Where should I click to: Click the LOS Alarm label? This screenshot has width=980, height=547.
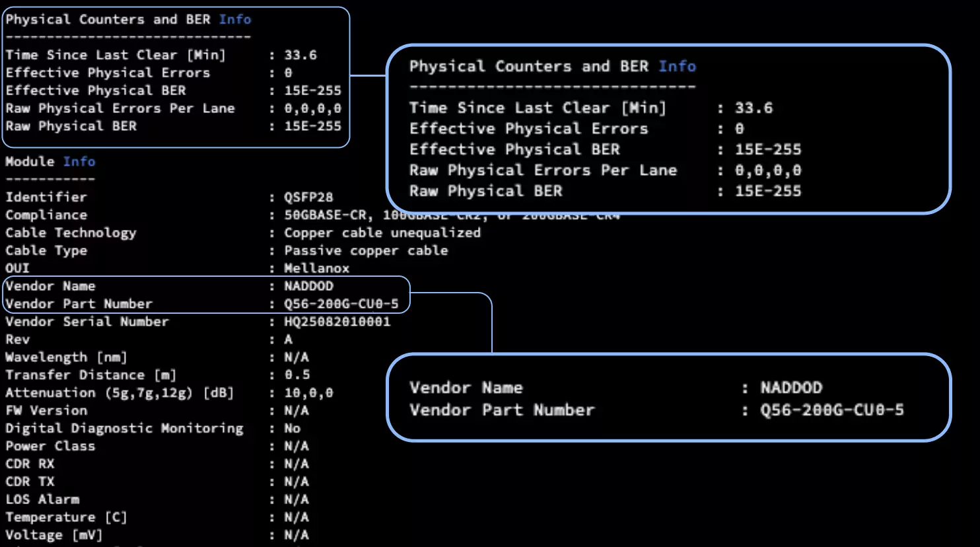coord(42,499)
